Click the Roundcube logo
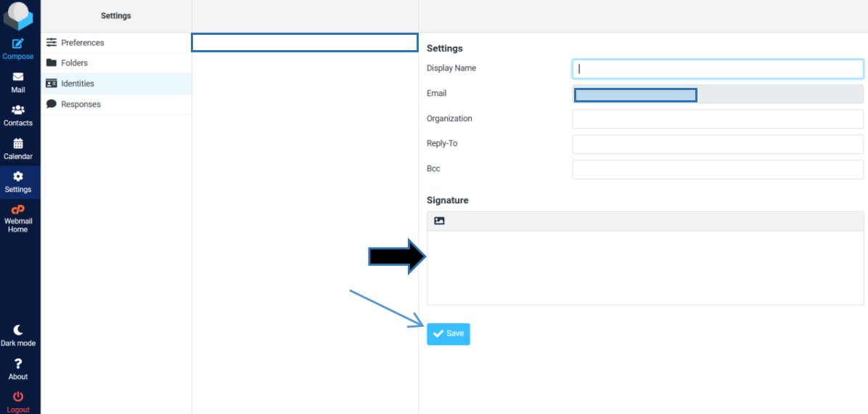 (x=17, y=15)
